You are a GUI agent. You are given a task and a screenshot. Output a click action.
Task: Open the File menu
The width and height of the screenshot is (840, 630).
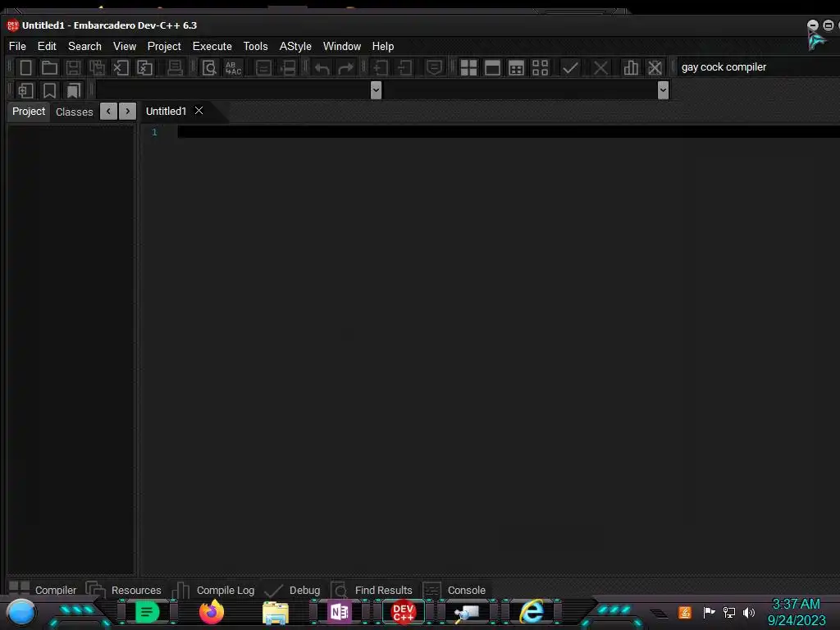click(17, 46)
